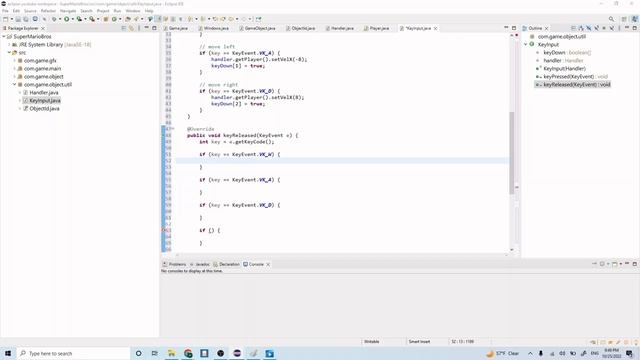Select Handler.java in Package Explorer
The image size is (640, 360).
[44, 93]
